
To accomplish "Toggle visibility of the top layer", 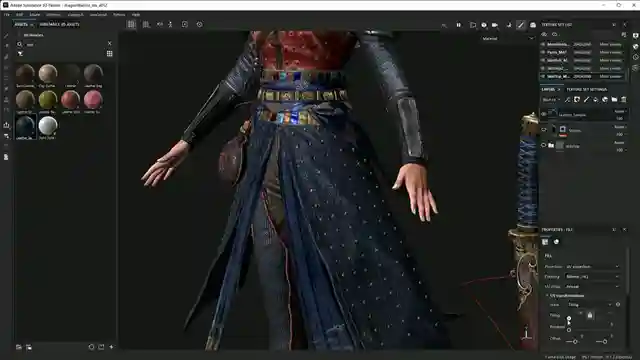I will 544,114.
